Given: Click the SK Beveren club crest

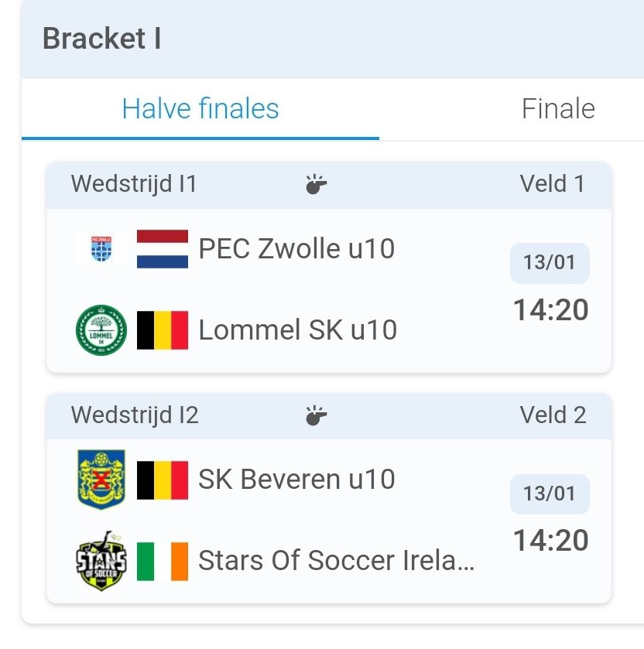Looking at the screenshot, I should (101, 480).
